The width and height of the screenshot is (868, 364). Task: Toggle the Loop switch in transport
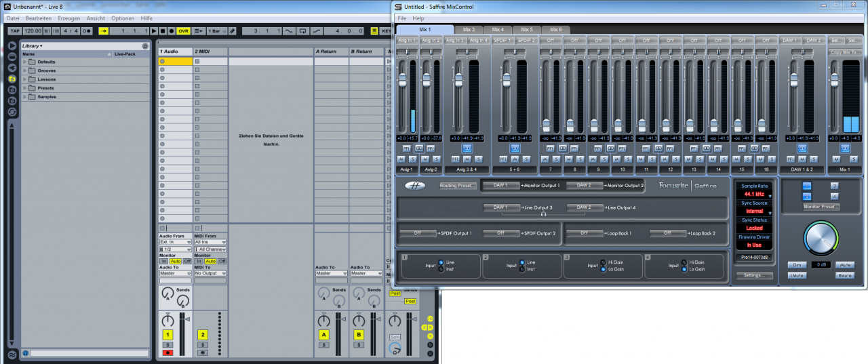pos(303,31)
